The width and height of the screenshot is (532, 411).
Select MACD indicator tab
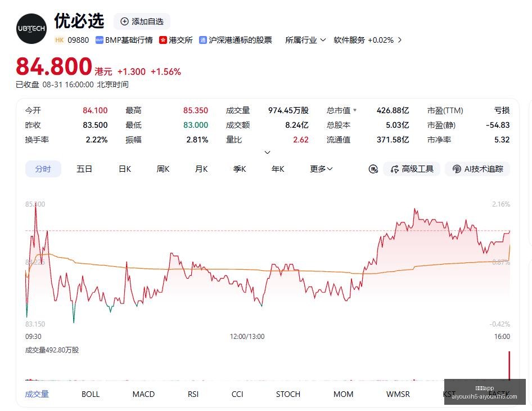pyautogui.click(x=143, y=394)
